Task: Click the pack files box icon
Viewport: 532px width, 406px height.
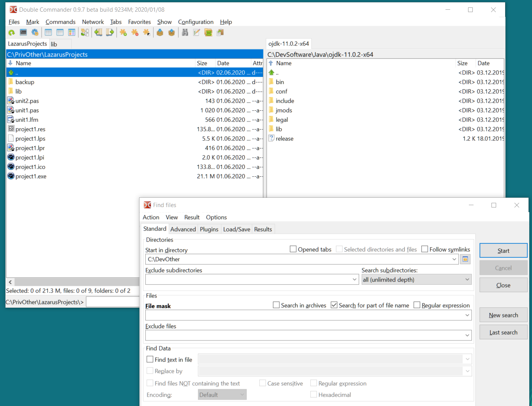Action: (160, 33)
